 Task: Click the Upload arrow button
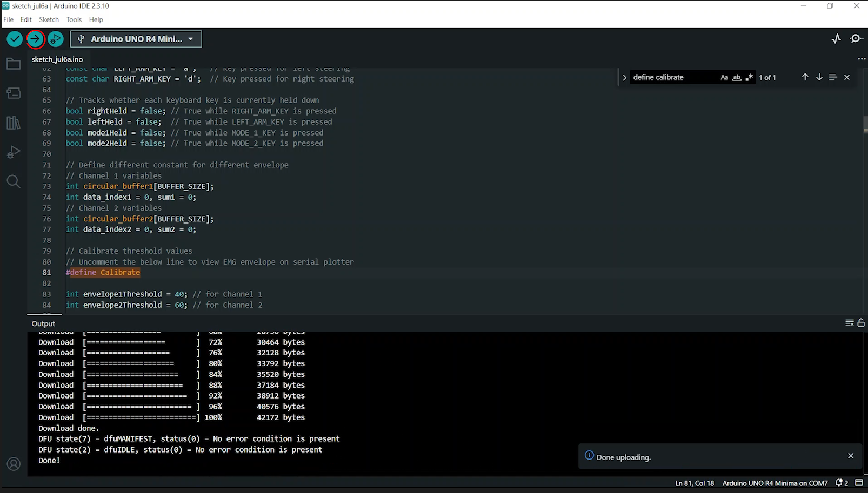(x=35, y=39)
